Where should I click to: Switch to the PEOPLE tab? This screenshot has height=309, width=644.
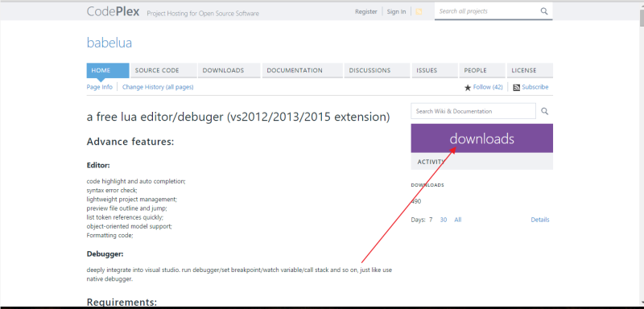482,71
